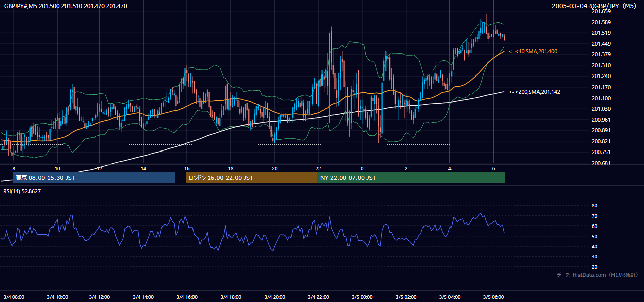Click the 200.681 price axis label
Screen dimensions: 644x302
coord(601,163)
